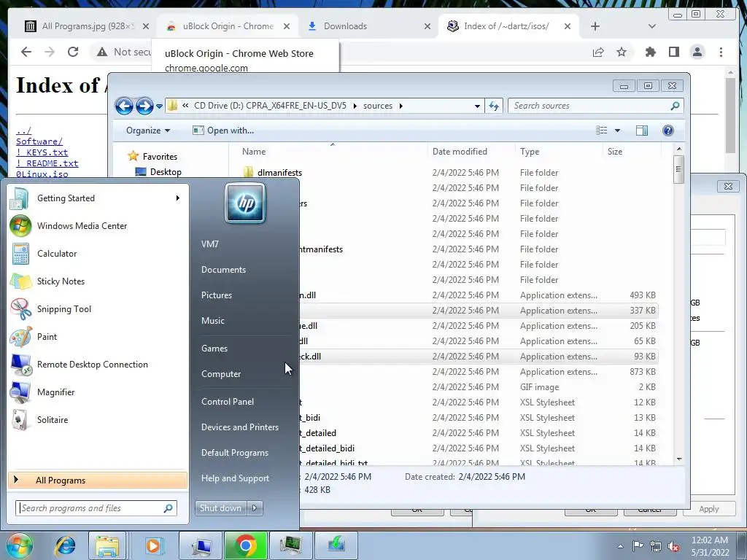Click the Start orb on the taskbar
Image resolution: width=747 pixels, height=560 pixels.
18,545
